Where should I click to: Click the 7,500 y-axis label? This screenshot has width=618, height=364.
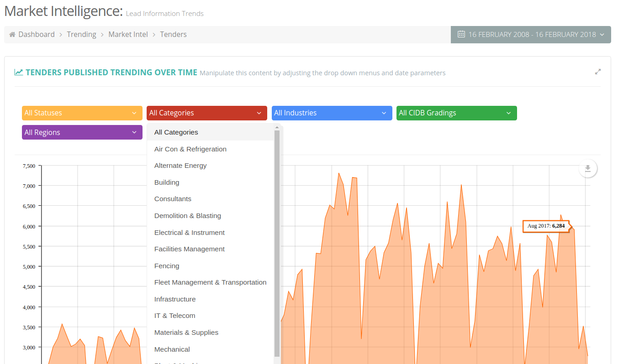point(29,166)
